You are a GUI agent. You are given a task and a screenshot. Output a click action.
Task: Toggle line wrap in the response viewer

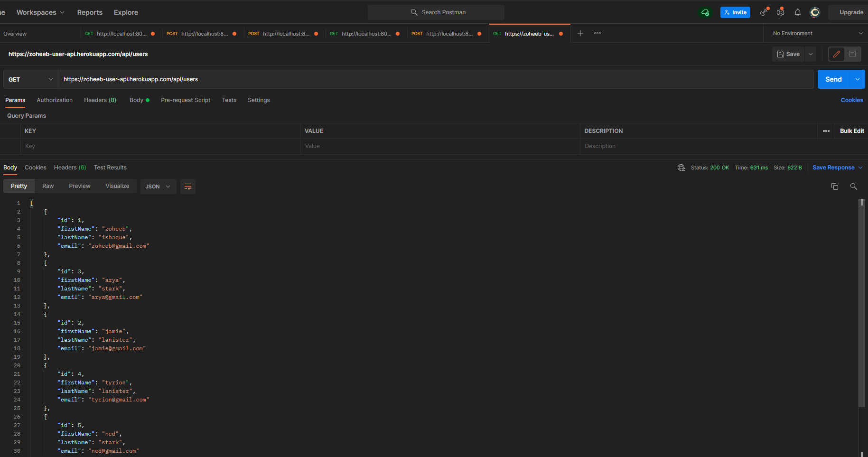click(188, 187)
